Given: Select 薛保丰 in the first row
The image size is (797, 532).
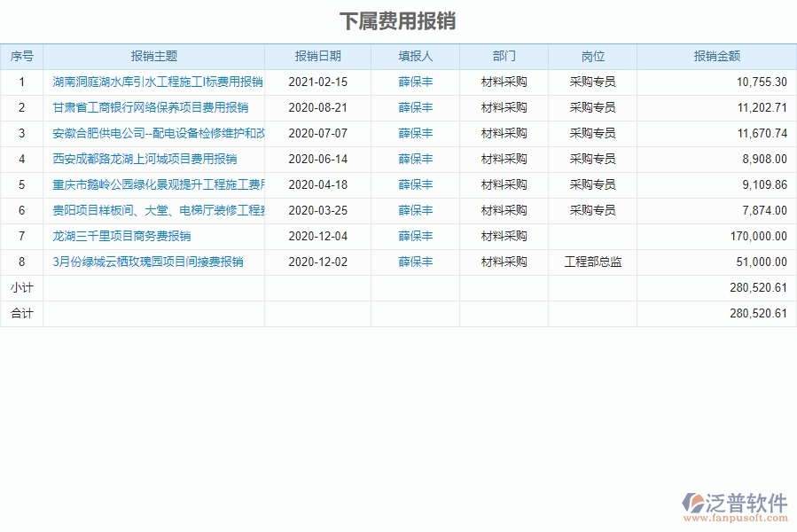Looking at the screenshot, I should pos(413,82).
